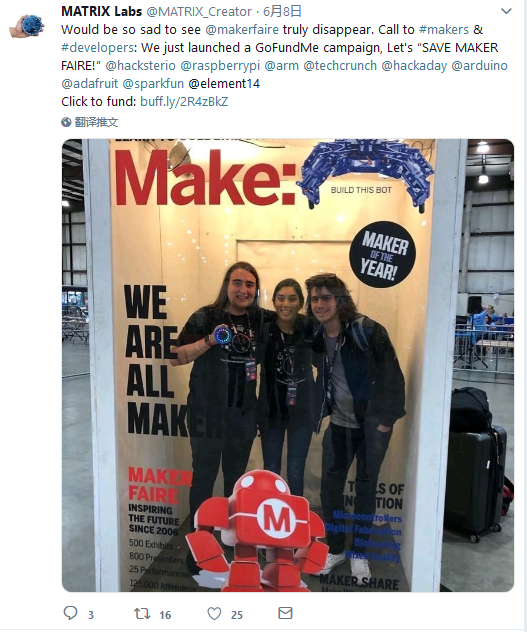527x632 pixels.
Task: Like the tweet with heart icon
Action: (x=214, y=614)
